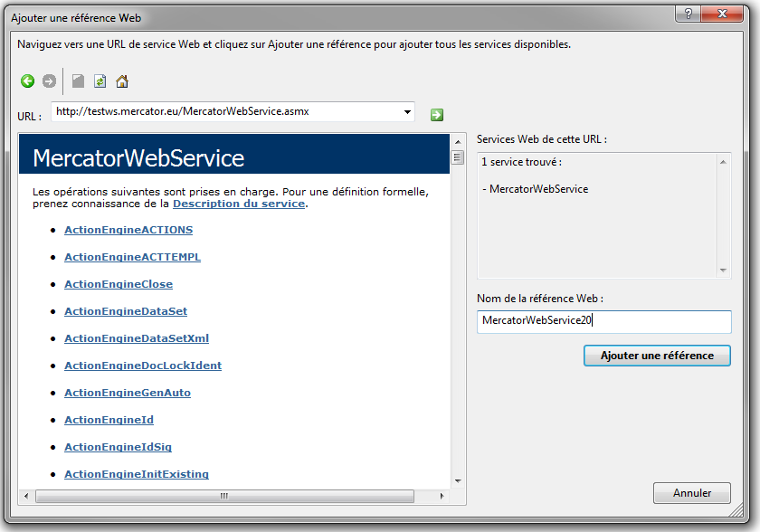Click the Refresh page icon
The image size is (760, 532).
100,81
